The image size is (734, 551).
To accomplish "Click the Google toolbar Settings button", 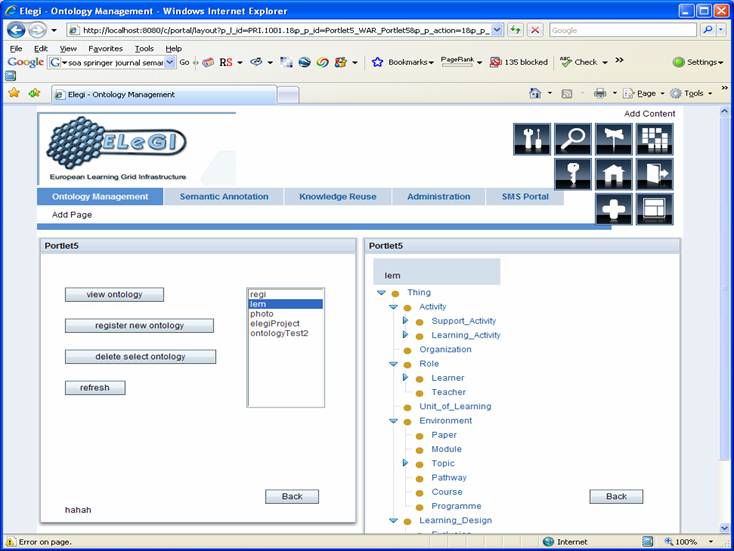I will pyautogui.click(x=697, y=62).
